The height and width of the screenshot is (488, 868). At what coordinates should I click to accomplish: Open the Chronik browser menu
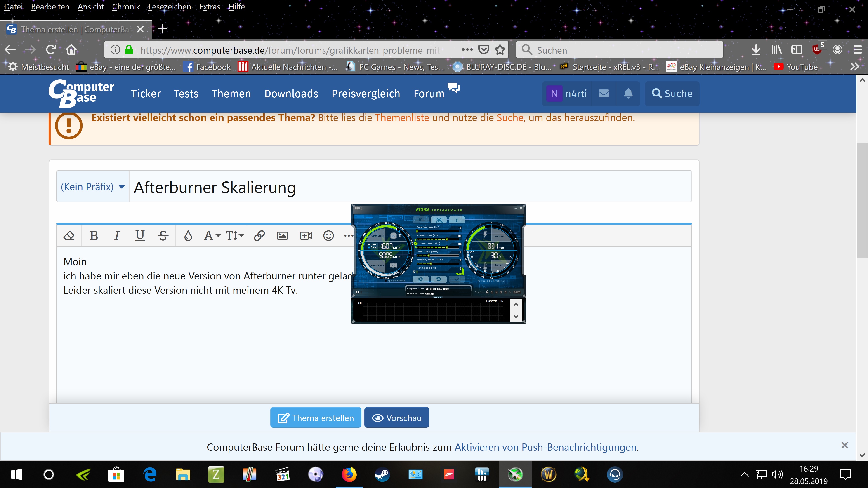point(126,7)
